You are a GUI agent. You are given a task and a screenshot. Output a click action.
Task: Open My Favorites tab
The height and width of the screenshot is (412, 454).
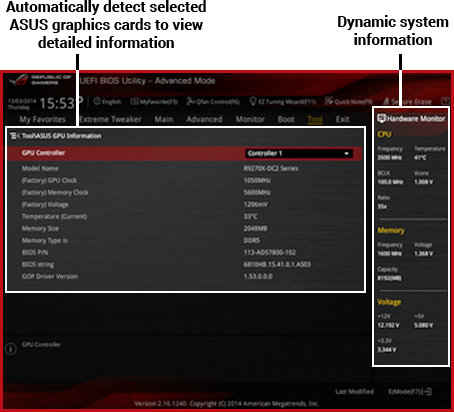(x=42, y=119)
